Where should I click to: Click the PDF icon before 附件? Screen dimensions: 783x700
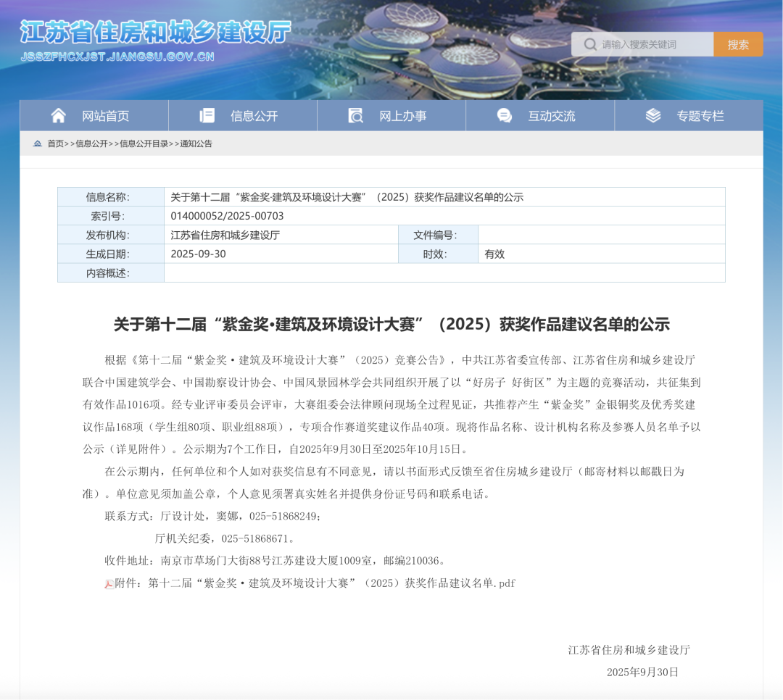tap(109, 584)
